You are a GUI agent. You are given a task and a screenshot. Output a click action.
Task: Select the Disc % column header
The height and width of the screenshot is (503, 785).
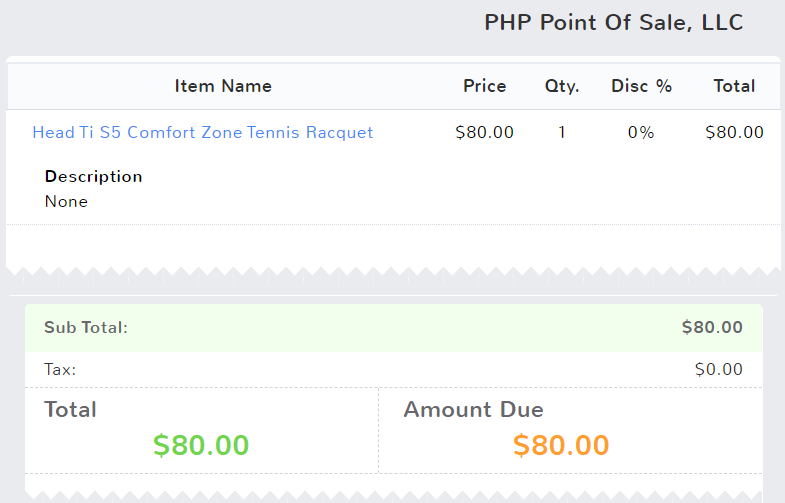pyautogui.click(x=642, y=86)
